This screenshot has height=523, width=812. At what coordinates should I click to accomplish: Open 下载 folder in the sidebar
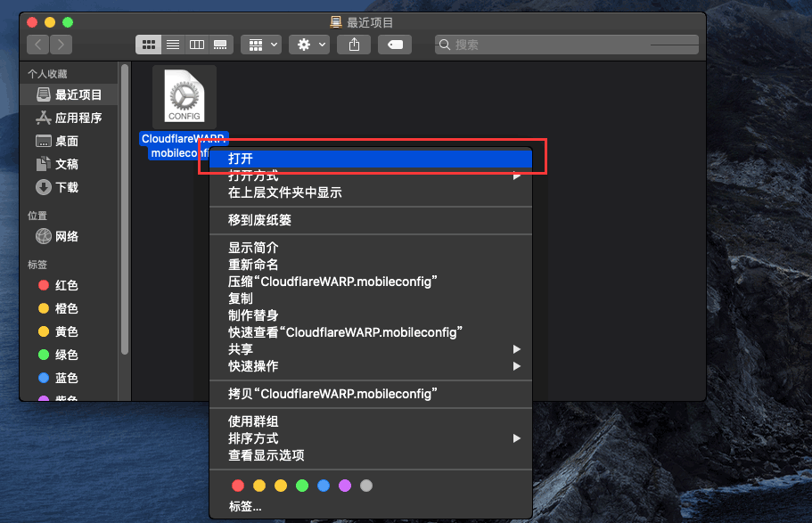coord(67,187)
